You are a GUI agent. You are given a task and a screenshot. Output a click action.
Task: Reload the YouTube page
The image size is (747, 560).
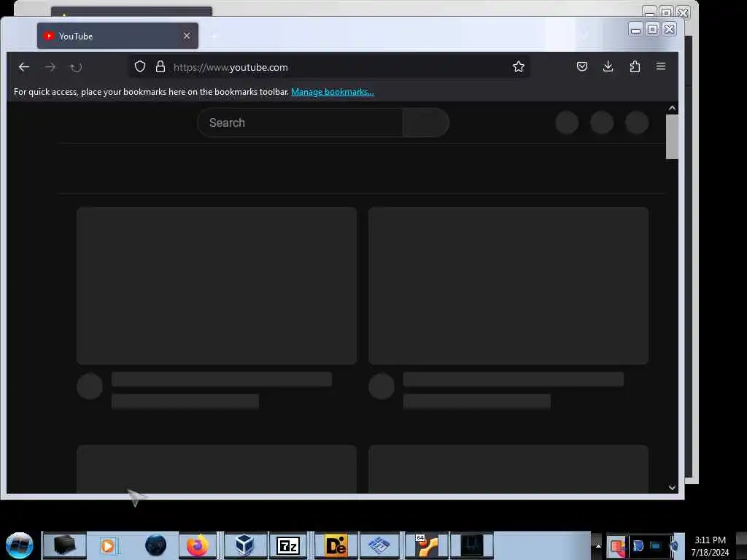[76, 67]
